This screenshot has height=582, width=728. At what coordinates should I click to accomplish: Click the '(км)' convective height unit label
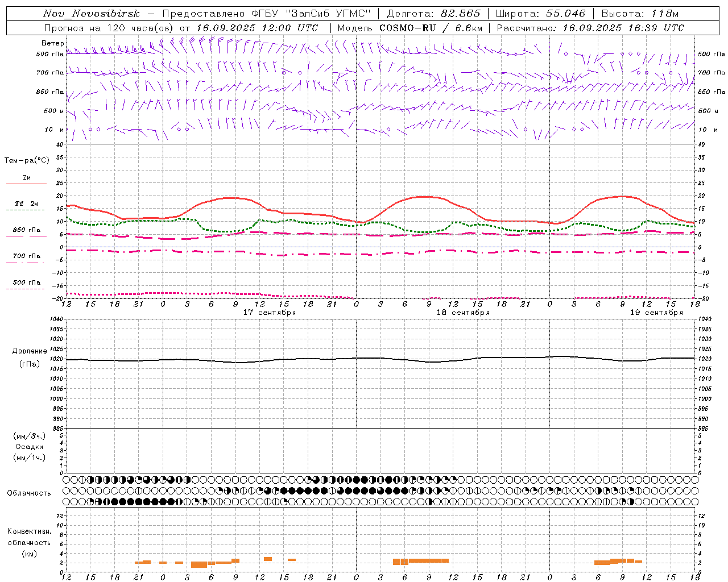point(30,554)
